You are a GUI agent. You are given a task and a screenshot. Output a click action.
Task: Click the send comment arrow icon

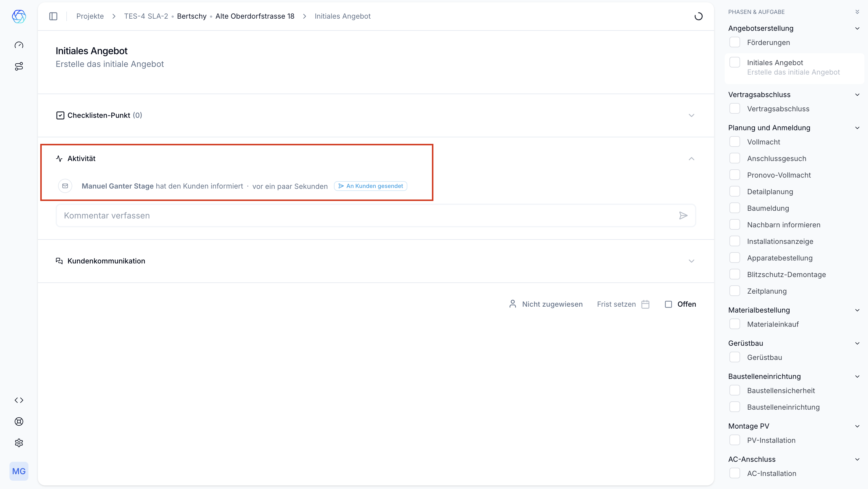pyautogui.click(x=683, y=215)
